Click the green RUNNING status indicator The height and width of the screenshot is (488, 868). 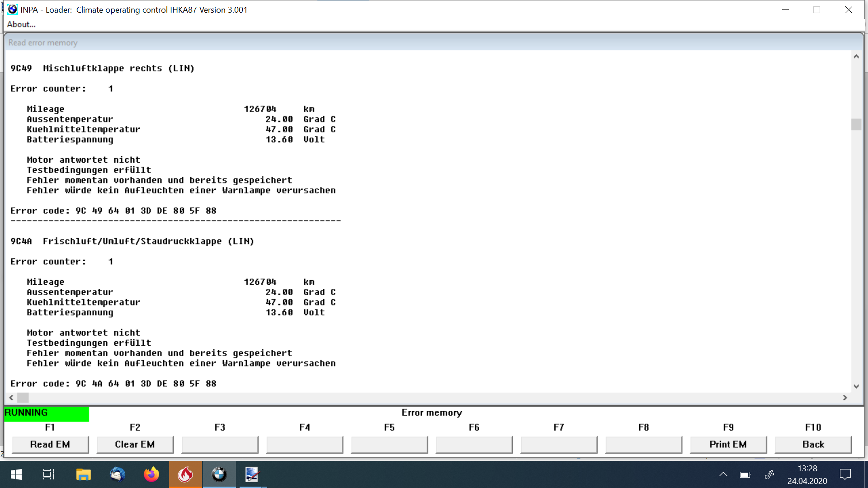coord(47,413)
